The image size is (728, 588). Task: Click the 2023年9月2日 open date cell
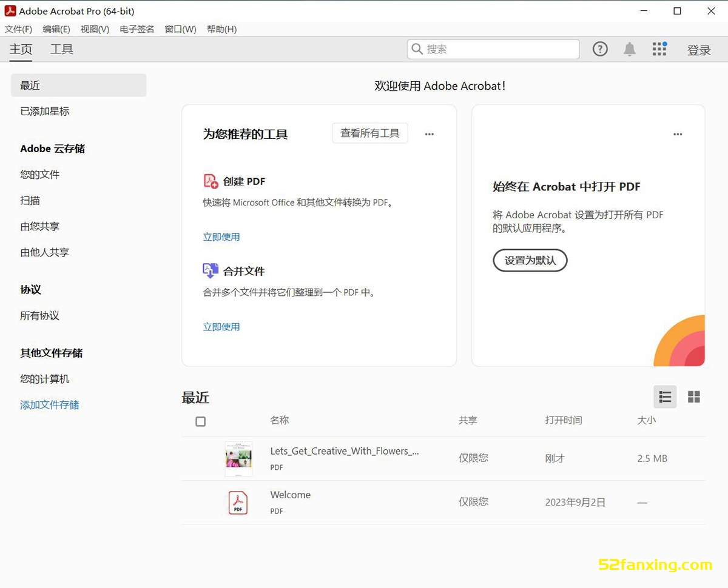pyautogui.click(x=575, y=503)
